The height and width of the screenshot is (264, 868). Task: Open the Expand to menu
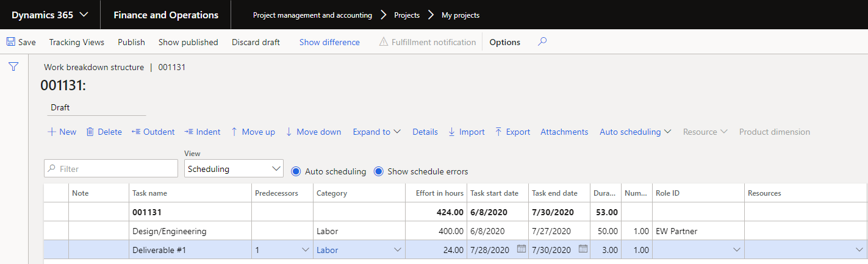(376, 132)
